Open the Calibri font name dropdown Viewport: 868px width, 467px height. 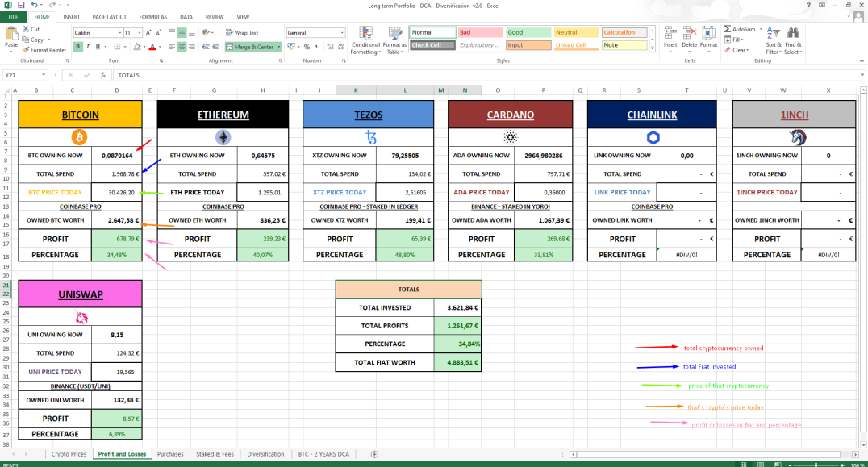click(x=119, y=33)
